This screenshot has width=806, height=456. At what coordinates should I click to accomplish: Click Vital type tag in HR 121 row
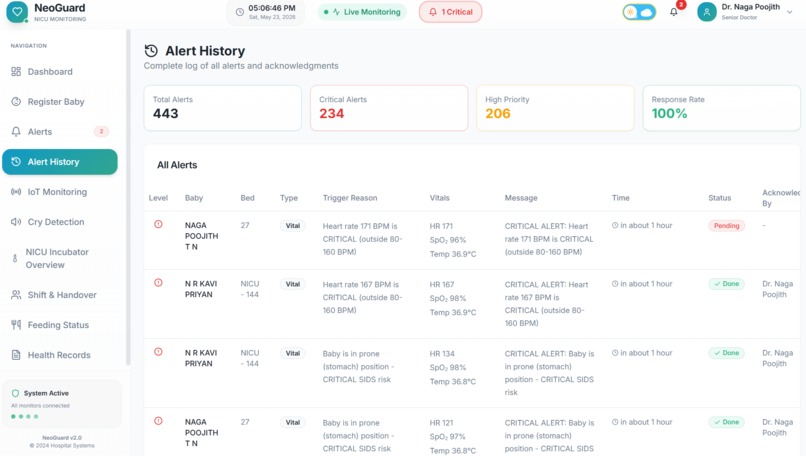(292, 423)
